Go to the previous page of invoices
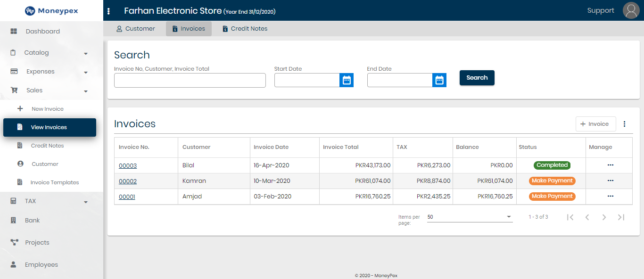Screen dimensions: 644x279 click(x=587, y=217)
